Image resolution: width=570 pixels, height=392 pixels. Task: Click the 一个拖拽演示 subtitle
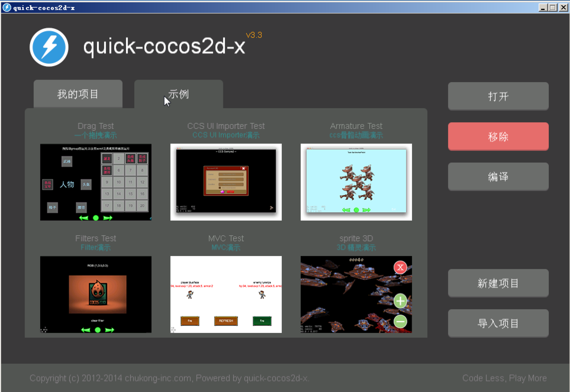(96, 135)
